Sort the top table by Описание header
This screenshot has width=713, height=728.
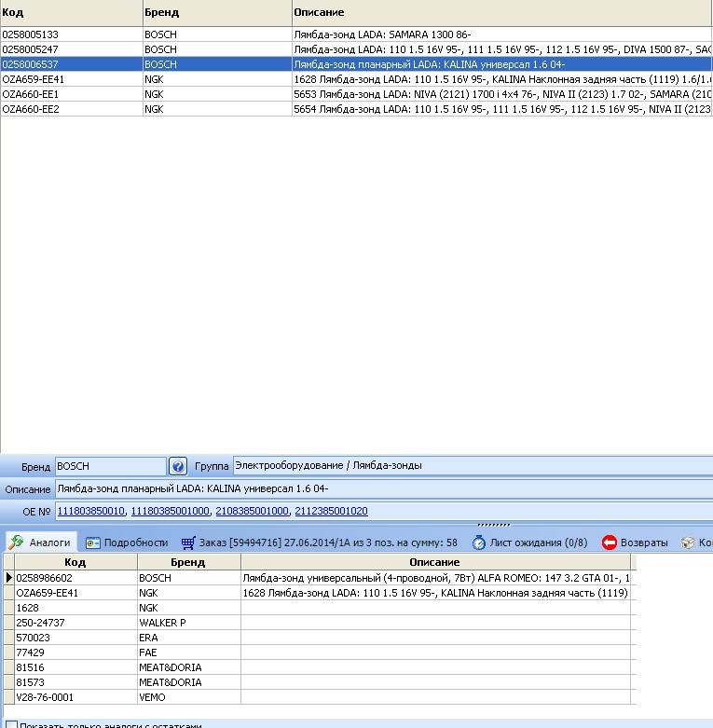(x=502, y=12)
